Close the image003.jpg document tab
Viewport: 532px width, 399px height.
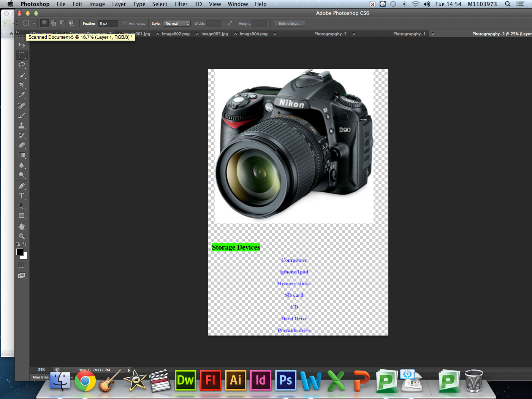coord(197,34)
